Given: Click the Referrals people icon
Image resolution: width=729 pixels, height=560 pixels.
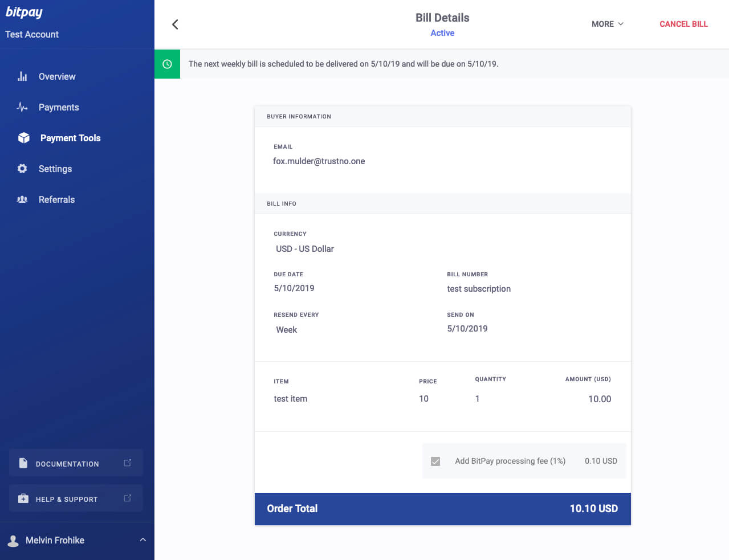Looking at the screenshot, I should (x=22, y=199).
